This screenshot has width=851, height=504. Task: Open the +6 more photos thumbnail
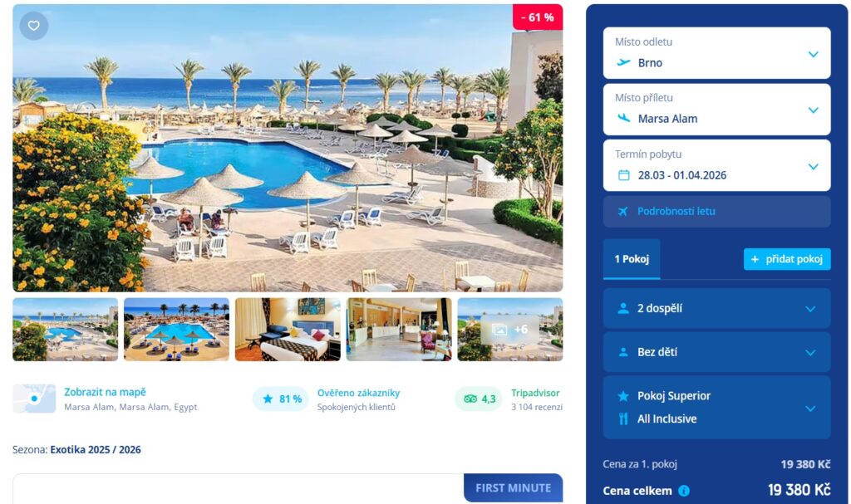point(510,330)
